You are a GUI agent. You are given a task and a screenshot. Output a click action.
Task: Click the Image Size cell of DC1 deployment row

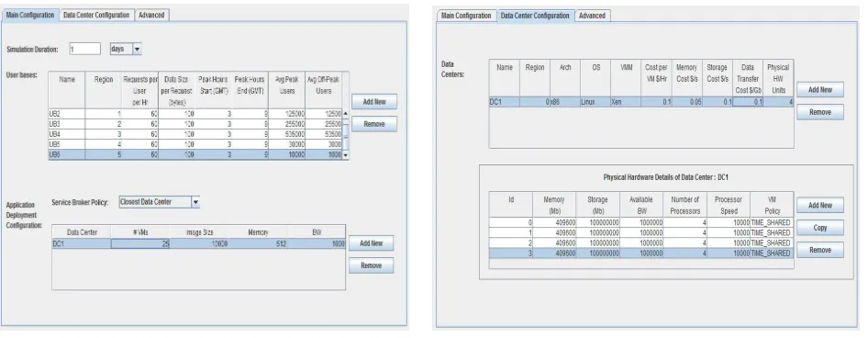pyautogui.click(x=199, y=243)
